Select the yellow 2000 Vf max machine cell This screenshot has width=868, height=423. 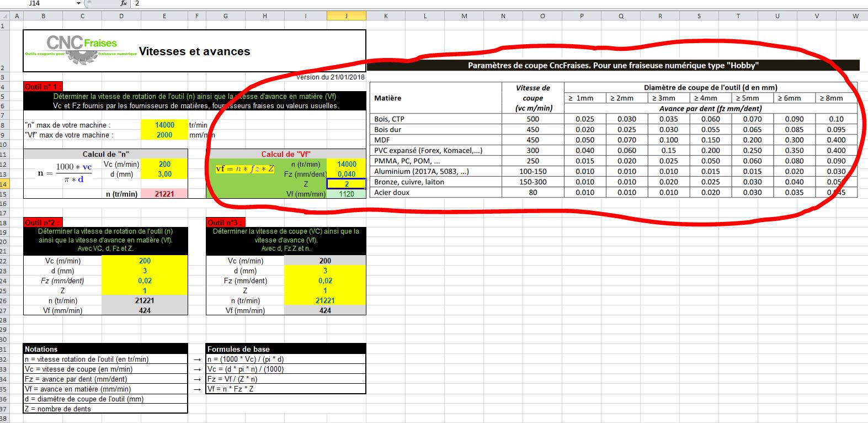164,135
